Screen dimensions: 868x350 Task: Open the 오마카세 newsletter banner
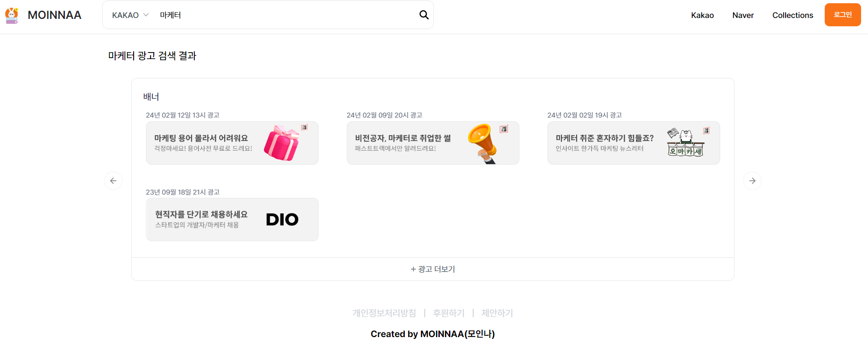pyautogui.click(x=633, y=143)
